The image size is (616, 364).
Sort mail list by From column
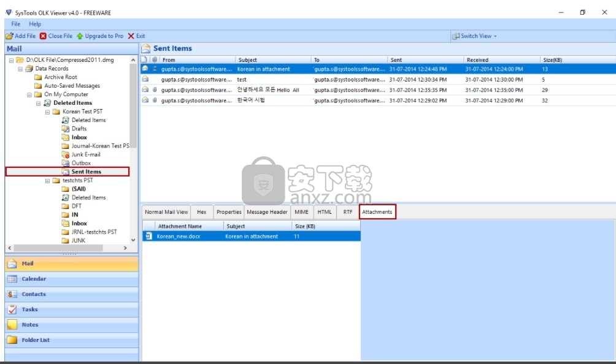(197, 60)
